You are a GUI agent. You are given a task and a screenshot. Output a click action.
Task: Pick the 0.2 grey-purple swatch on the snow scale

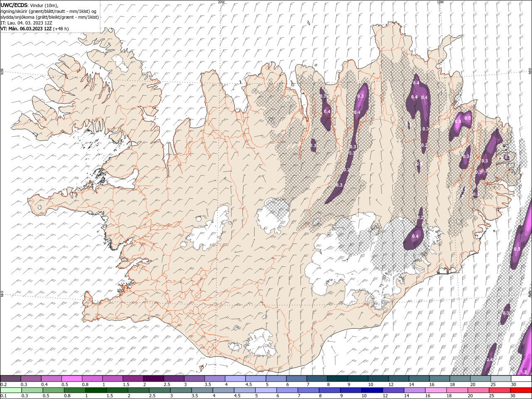[x=10, y=379]
